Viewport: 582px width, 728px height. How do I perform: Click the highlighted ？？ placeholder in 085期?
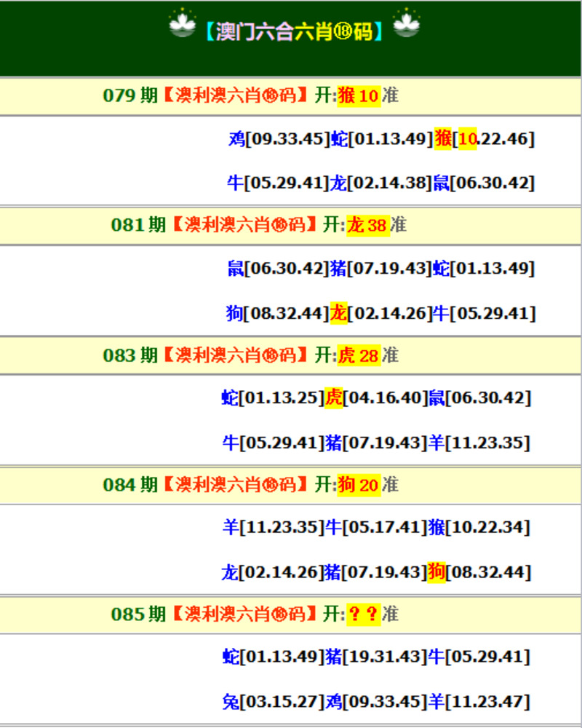[364, 614]
